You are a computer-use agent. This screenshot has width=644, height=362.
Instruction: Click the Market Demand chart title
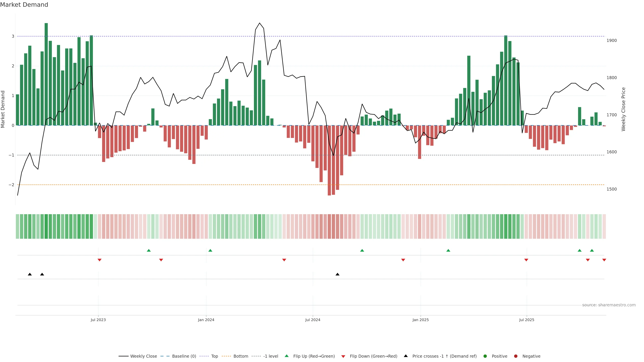coord(24,5)
